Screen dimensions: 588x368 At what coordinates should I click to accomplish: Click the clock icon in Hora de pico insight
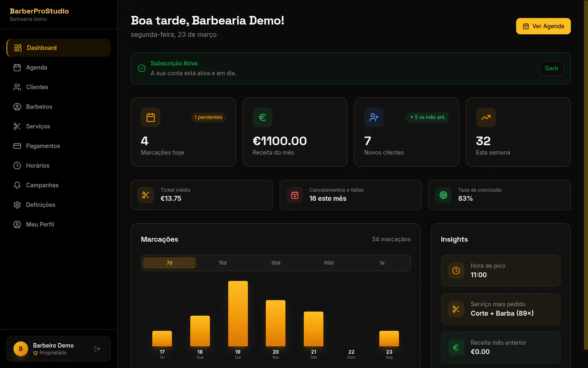coord(456,271)
